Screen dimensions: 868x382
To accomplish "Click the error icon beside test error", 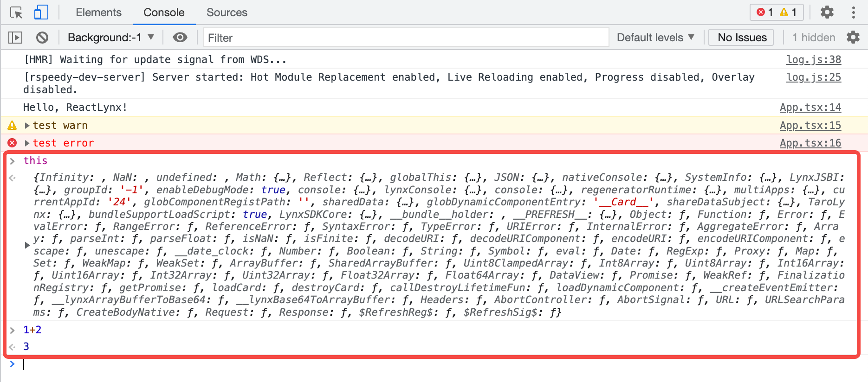I will (x=13, y=143).
